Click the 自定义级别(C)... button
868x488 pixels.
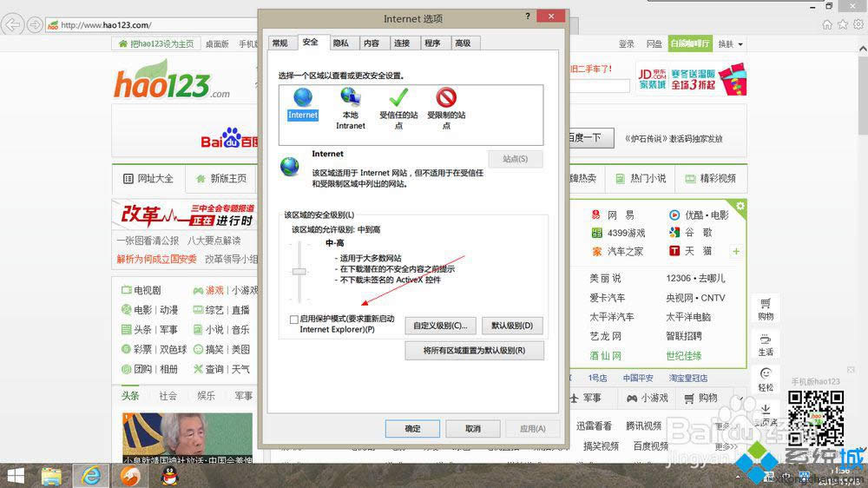coord(440,326)
